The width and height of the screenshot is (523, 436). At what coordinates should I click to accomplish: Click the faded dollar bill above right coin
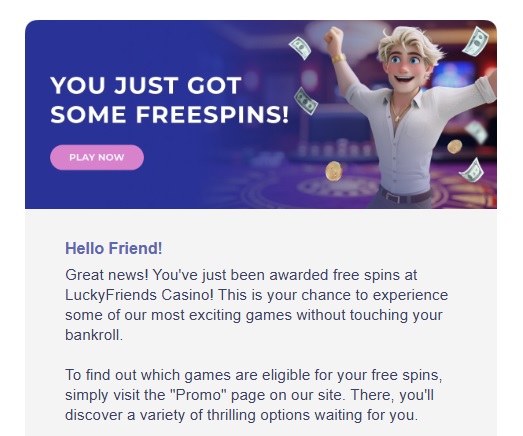[x=477, y=131]
